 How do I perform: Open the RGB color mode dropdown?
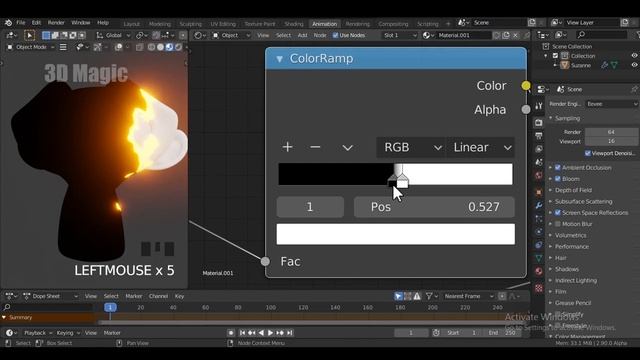pos(411,147)
